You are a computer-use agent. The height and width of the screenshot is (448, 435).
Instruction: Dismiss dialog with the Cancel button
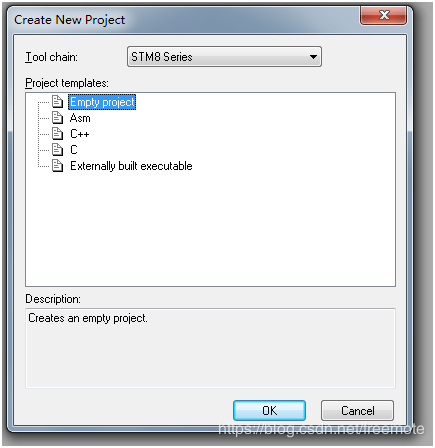point(357,411)
